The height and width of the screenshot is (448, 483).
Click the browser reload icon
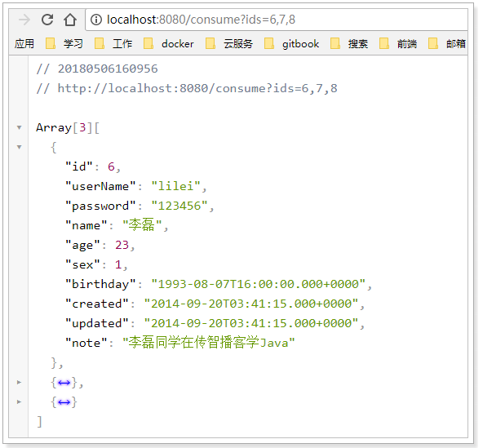47,20
